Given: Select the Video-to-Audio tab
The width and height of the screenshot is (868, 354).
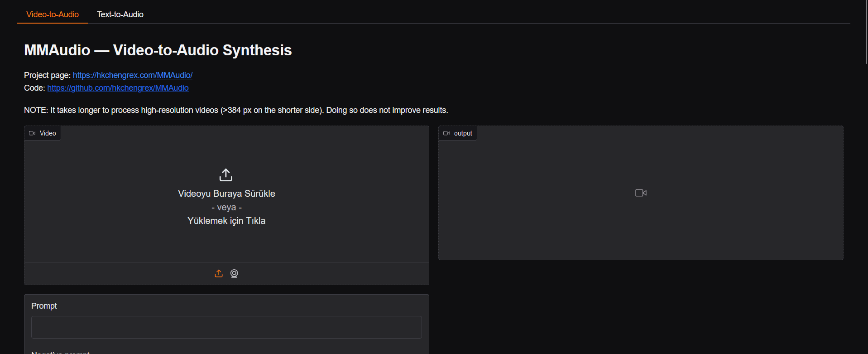Looking at the screenshot, I should pyautogui.click(x=53, y=15).
